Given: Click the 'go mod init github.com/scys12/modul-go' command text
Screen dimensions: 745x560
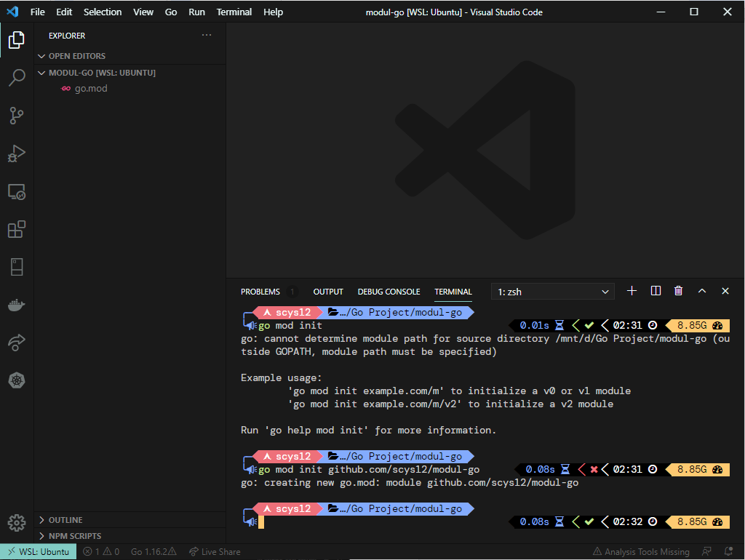Looking at the screenshot, I should pos(369,470).
